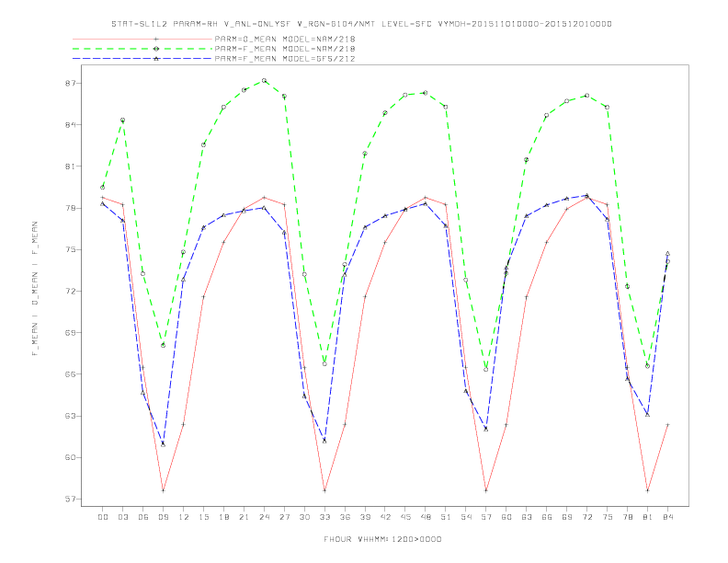The height and width of the screenshot is (563, 728).
Task: Select legend entry PARM=O_MEAN MODEL=NAM/218
Action: pyautogui.click(x=285, y=39)
